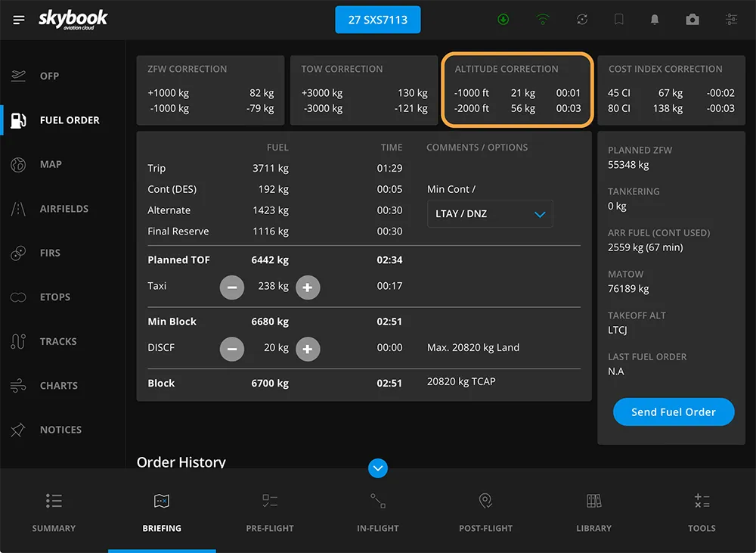Image resolution: width=756 pixels, height=553 pixels.
Task: Click the green Wi-Fi connectivity icon
Action: click(x=543, y=20)
